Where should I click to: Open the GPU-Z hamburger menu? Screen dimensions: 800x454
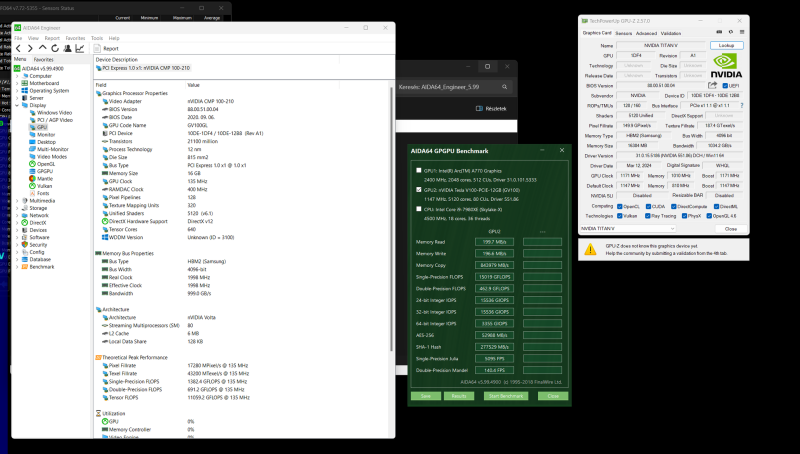click(741, 32)
